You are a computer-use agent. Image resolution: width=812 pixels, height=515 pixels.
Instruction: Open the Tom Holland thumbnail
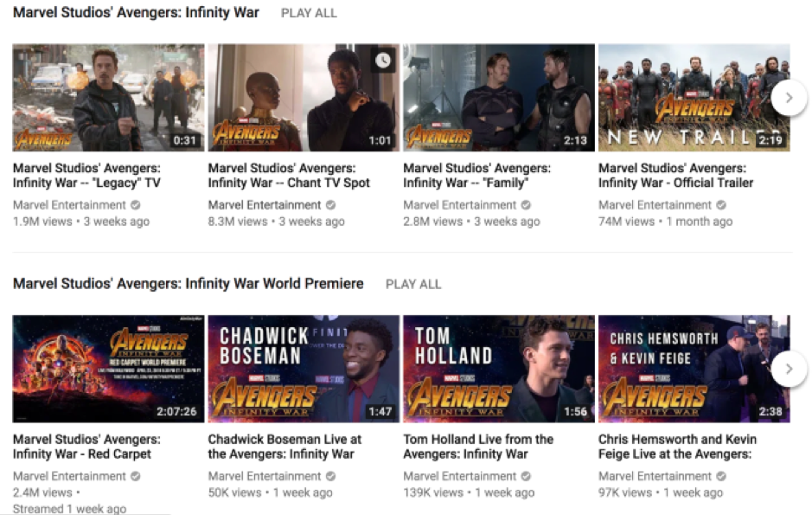tap(499, 369)
